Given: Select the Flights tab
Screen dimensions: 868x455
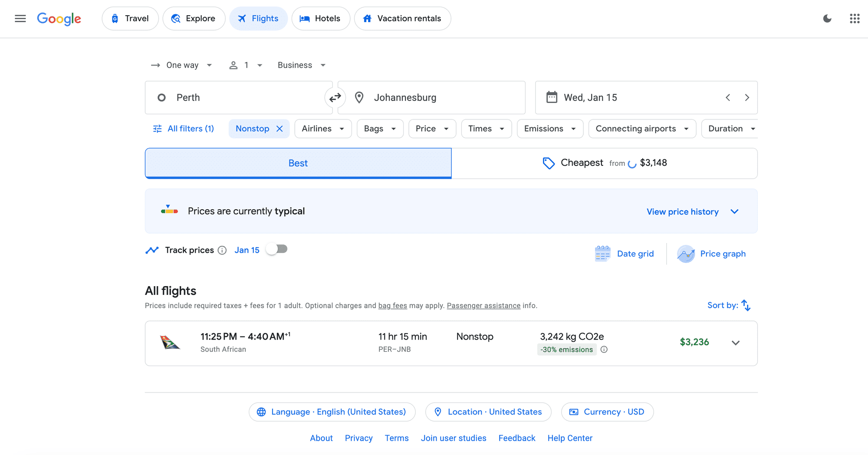Looking at the screenshot, I should click(x=259, y=18).
